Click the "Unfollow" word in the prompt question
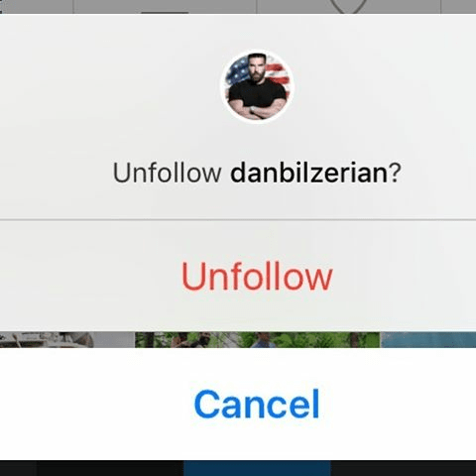Image resolution: width=476 pixels, height=476 pixels. click(167, 173)
